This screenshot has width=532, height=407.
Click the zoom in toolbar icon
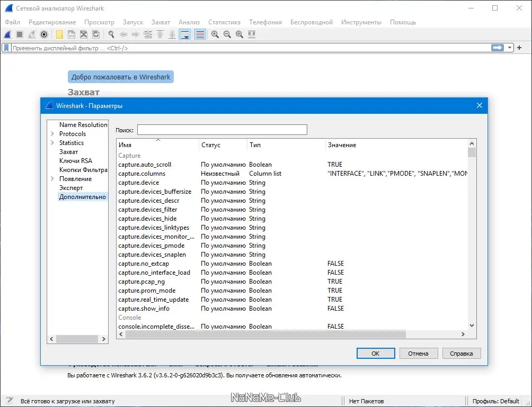[215, 34]
